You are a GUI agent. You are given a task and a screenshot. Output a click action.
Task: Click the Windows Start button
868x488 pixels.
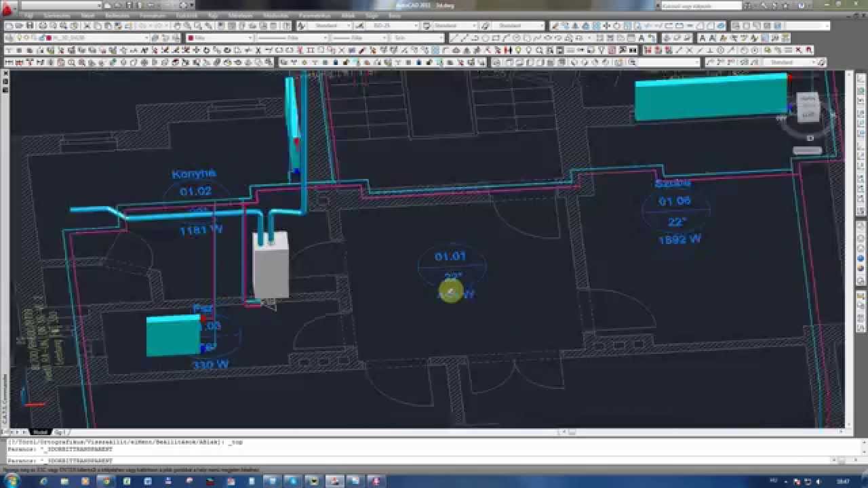pos(14,481)
